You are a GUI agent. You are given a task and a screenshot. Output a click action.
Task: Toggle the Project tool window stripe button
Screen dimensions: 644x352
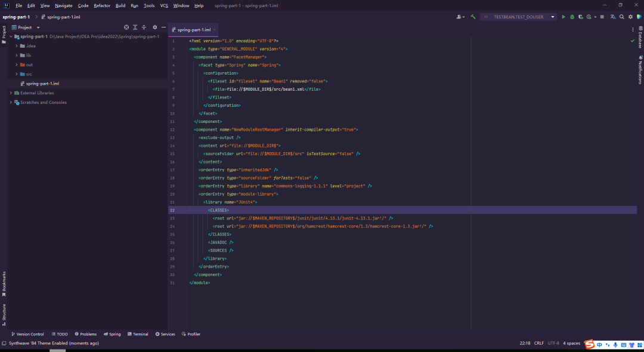(x=4, y=34)
